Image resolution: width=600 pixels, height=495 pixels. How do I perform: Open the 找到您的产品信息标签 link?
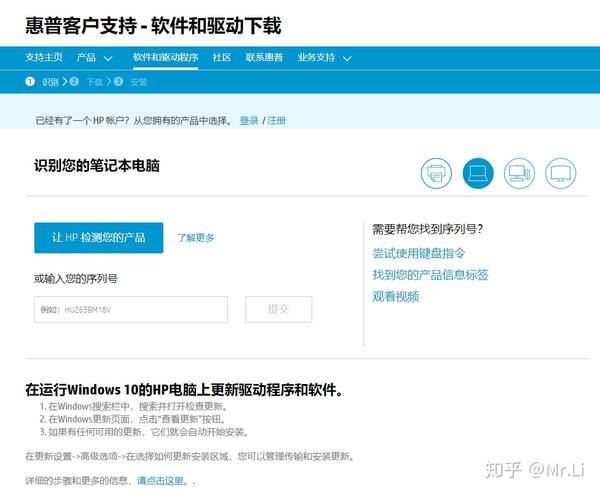click(430, 275)
